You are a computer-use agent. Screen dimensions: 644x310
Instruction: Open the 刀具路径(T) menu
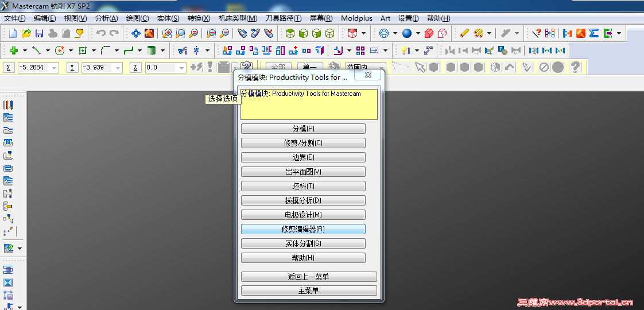tap(284, 18)
